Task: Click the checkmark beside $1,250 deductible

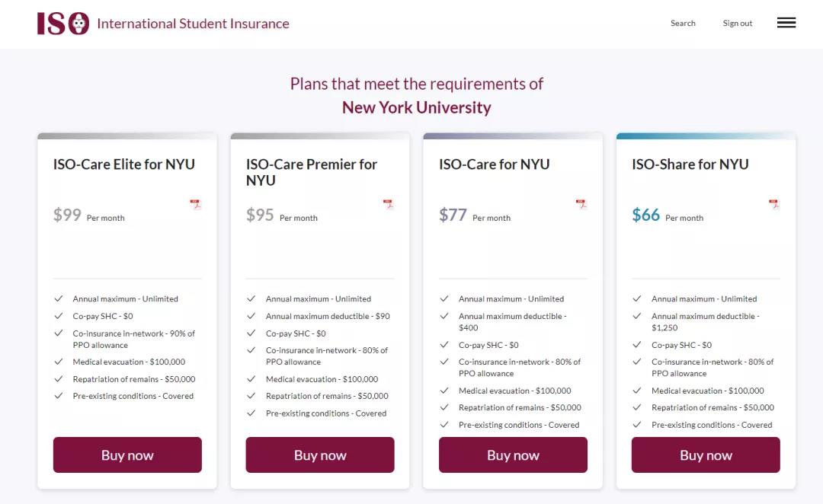Action: (637, 316)
